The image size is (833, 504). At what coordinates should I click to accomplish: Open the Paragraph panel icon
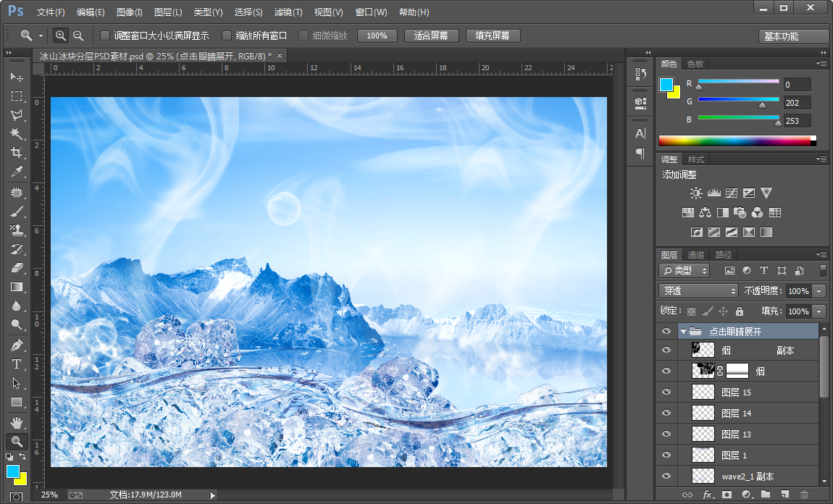click(641, 154)
